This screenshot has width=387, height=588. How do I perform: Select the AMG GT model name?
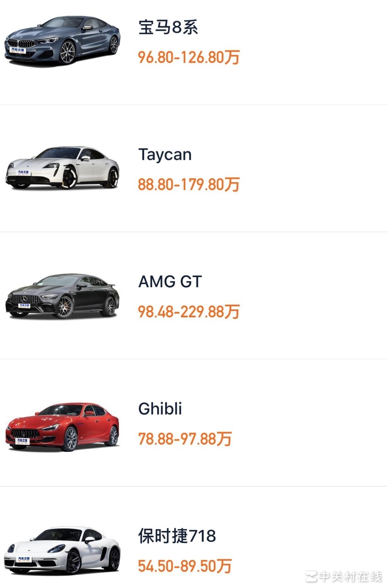tap(170, 282)
